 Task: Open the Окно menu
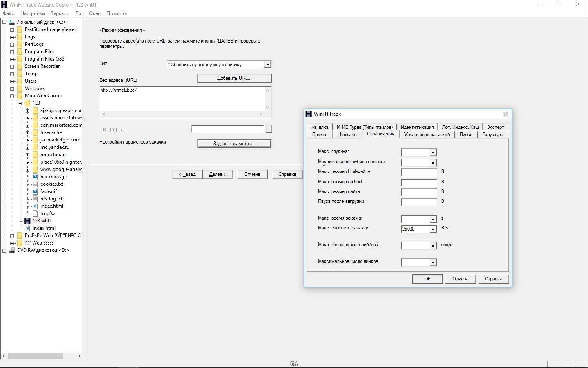coord(95,13)
